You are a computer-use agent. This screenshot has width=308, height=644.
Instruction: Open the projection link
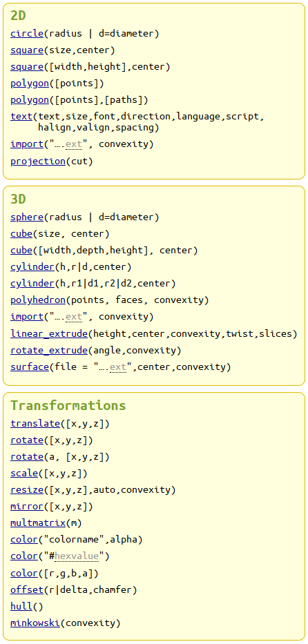pyautogui.click(x=38, y=161)
